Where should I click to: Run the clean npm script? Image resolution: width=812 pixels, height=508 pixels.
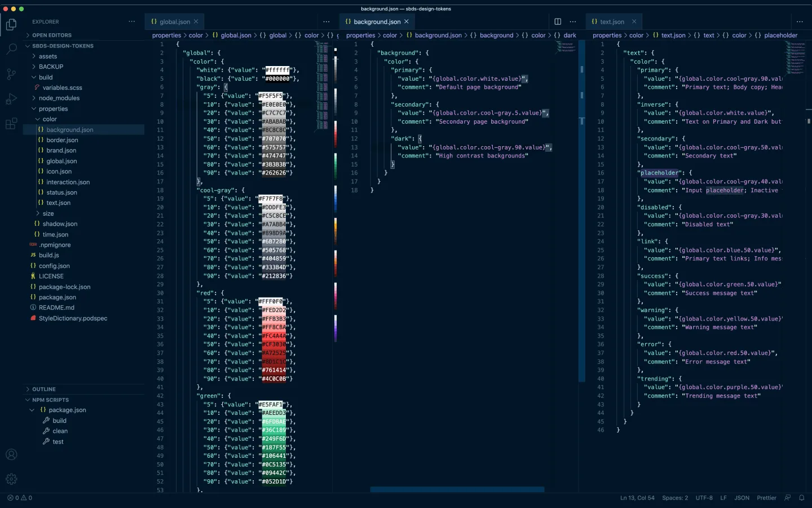click(60, 431)
